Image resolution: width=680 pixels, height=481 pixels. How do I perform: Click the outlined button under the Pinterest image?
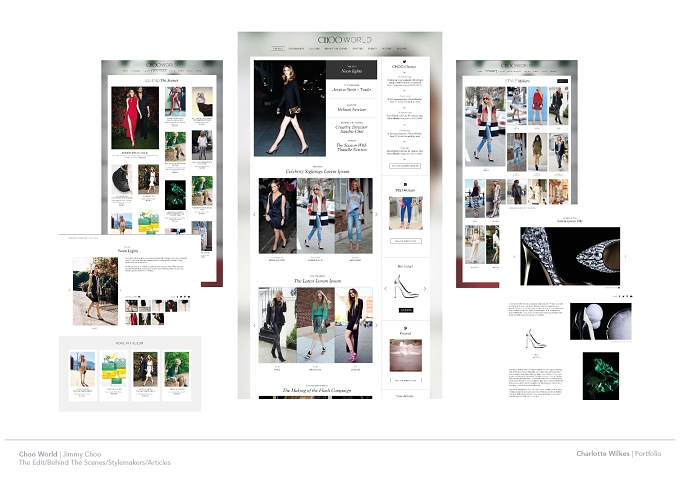pos(406,380)
